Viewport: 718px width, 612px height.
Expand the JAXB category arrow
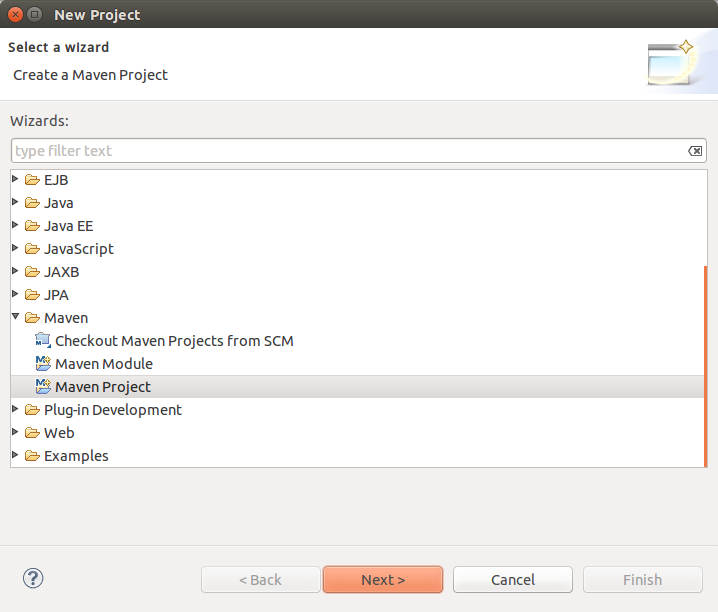coord(15,271)
